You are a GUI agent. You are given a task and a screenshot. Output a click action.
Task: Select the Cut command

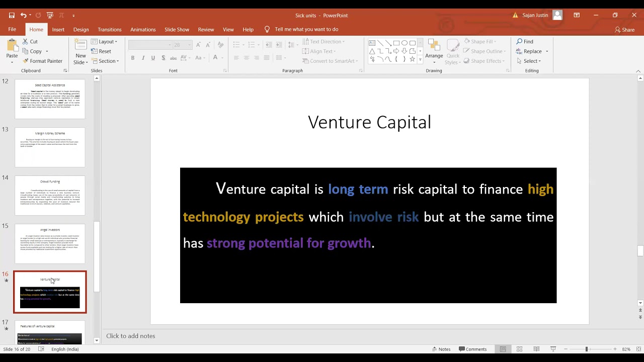(x=30, y=42)
